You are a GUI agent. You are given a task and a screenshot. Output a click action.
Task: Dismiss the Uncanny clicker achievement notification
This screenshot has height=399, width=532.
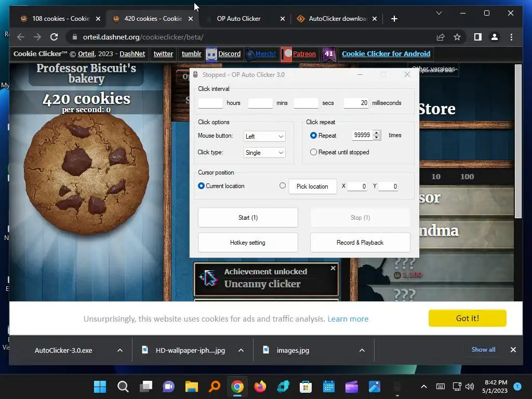coord(333,268)
